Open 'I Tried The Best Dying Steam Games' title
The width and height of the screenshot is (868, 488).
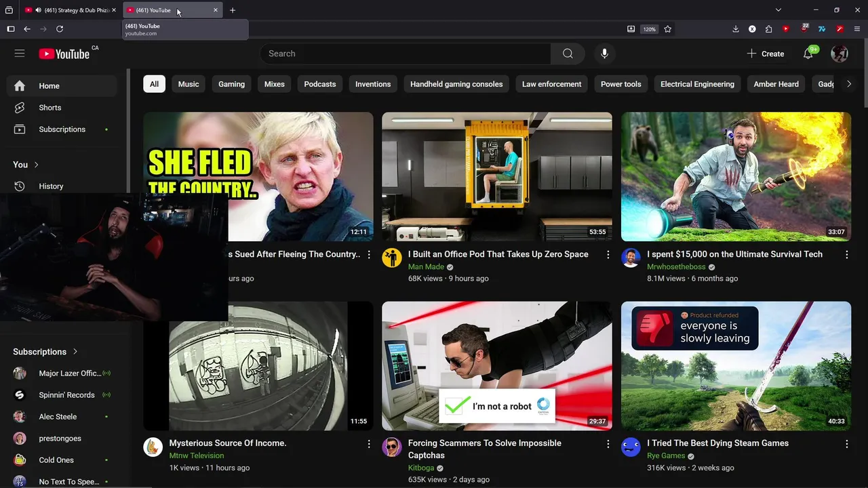717,443
